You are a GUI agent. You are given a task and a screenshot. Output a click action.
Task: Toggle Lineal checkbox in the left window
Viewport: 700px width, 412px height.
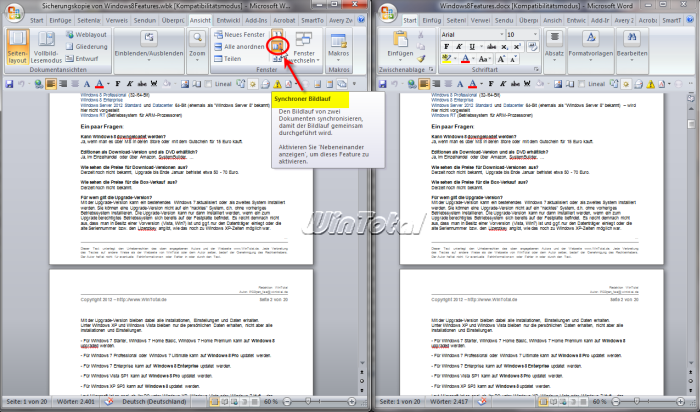pos(208,83)
